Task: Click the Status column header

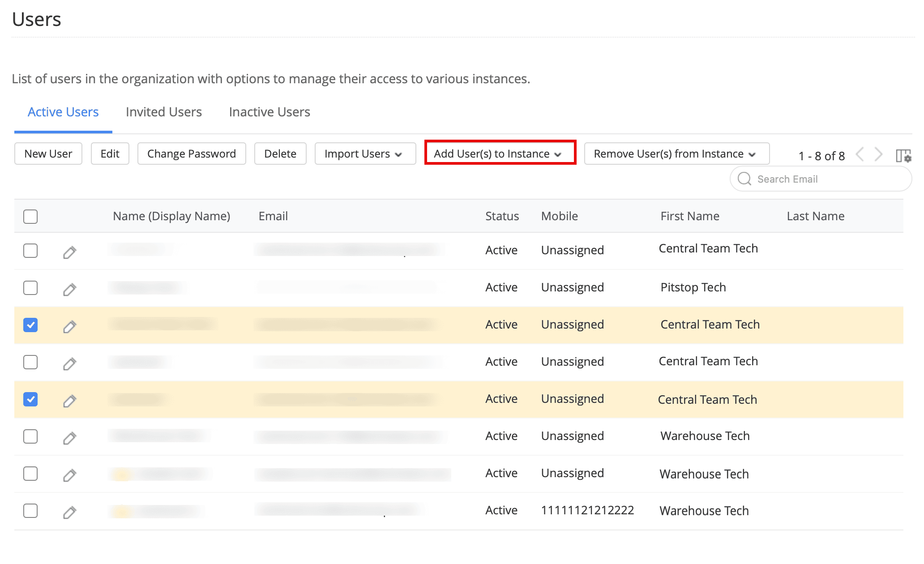Action: [502, 216]
